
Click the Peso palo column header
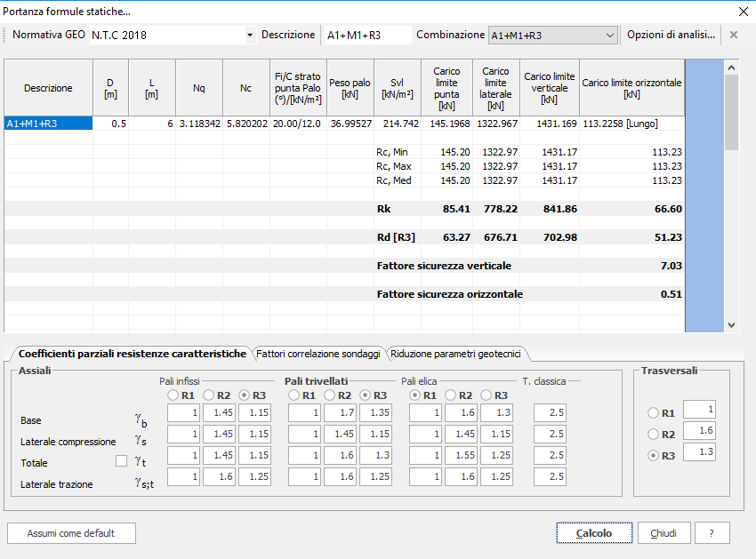(x=350, y=88)
